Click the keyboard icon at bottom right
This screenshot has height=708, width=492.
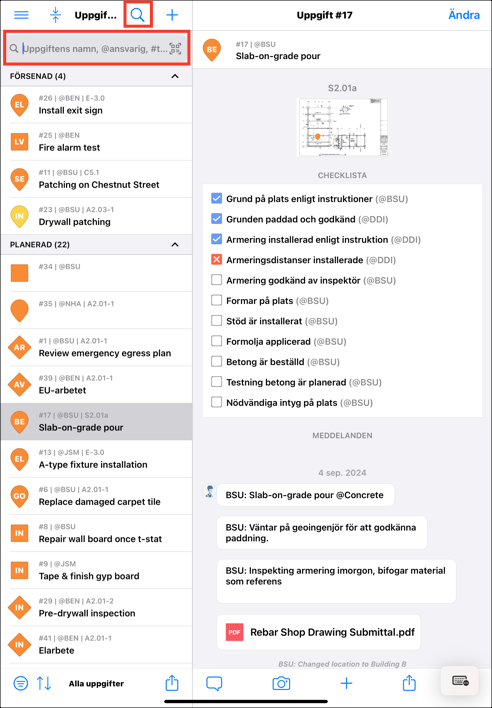pyautogui.click(x=460, y=680)
